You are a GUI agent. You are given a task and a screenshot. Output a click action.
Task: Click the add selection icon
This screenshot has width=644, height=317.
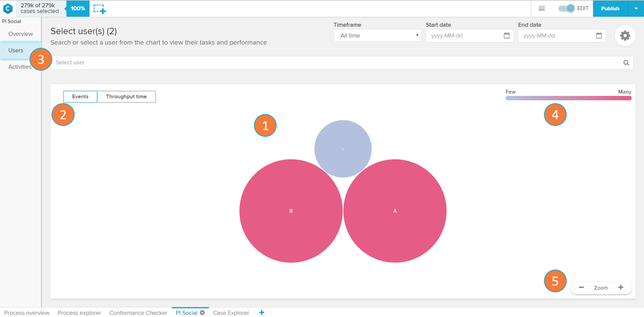(x=99, y=9)
